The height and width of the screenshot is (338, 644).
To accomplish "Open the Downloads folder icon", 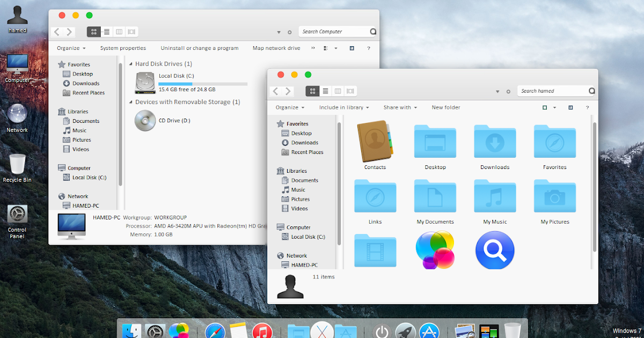I will [x=495, y=142].
